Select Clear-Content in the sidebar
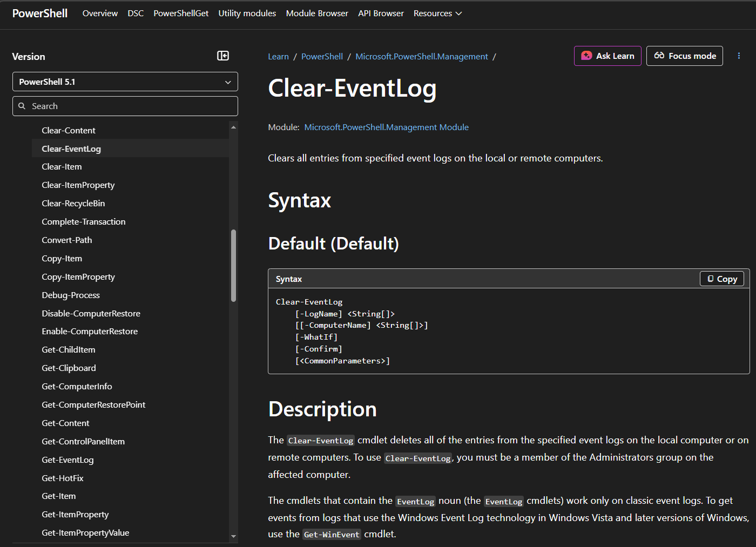Viewport: 756px width, 547px height. [69, 130]
